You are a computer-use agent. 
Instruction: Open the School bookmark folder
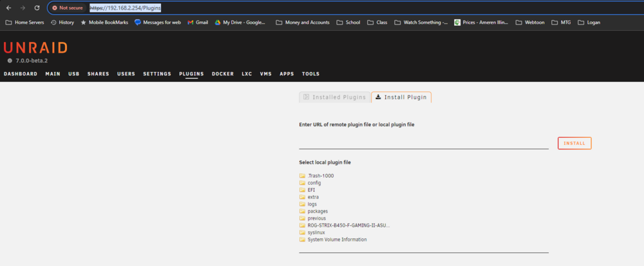point(348,23)
